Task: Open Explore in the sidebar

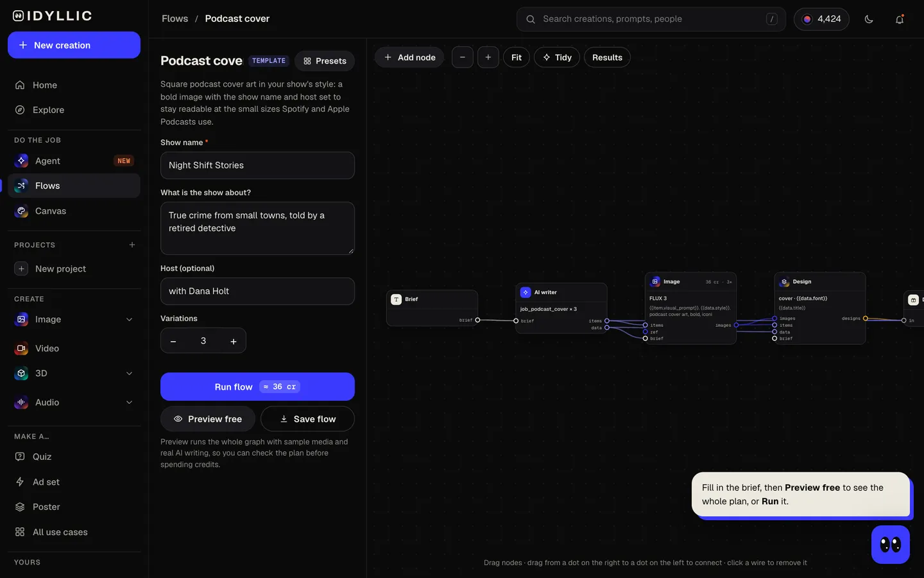Action: [x=74, y=110]
